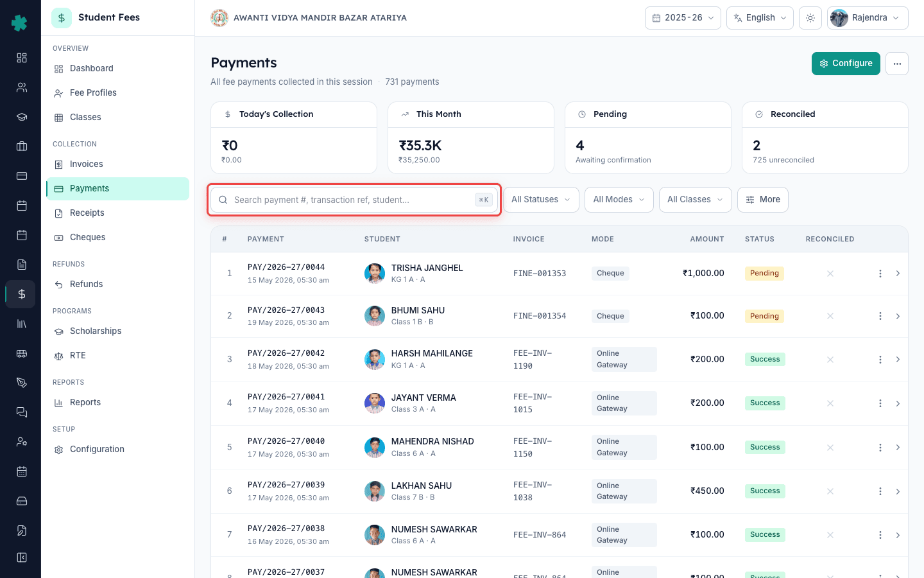Open Reports in sidebar

[117, 403]
